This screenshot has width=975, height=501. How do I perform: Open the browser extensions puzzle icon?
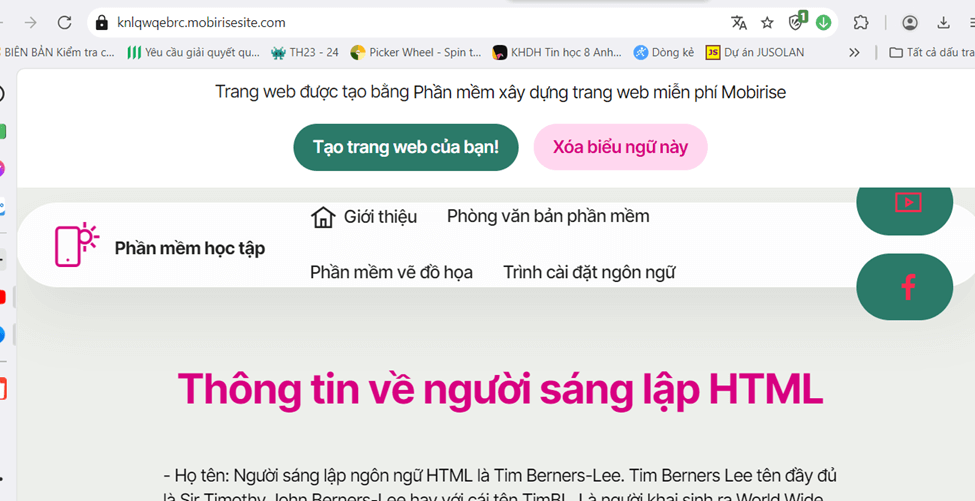point(860,22)
